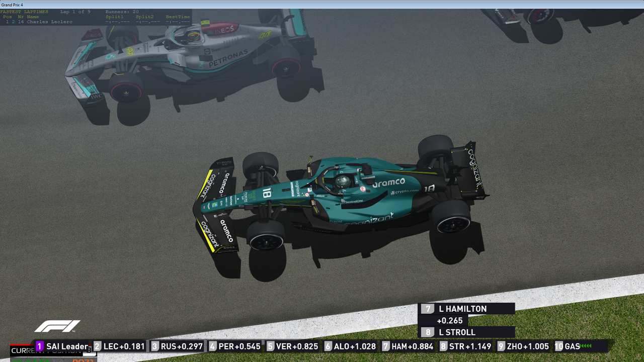Select the SAI Leader ticker entry
Viewport: 644px width, 362px height.
click(x=62, y=346)
